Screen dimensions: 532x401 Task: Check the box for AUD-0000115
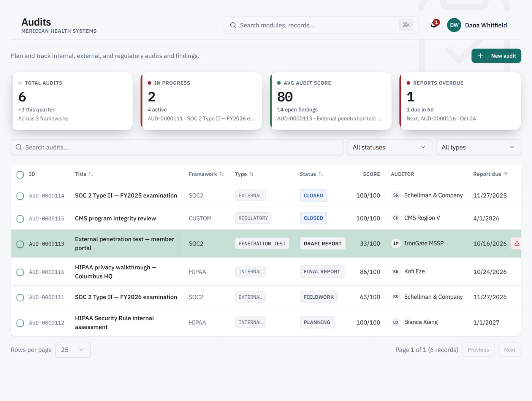click(20, 219)
